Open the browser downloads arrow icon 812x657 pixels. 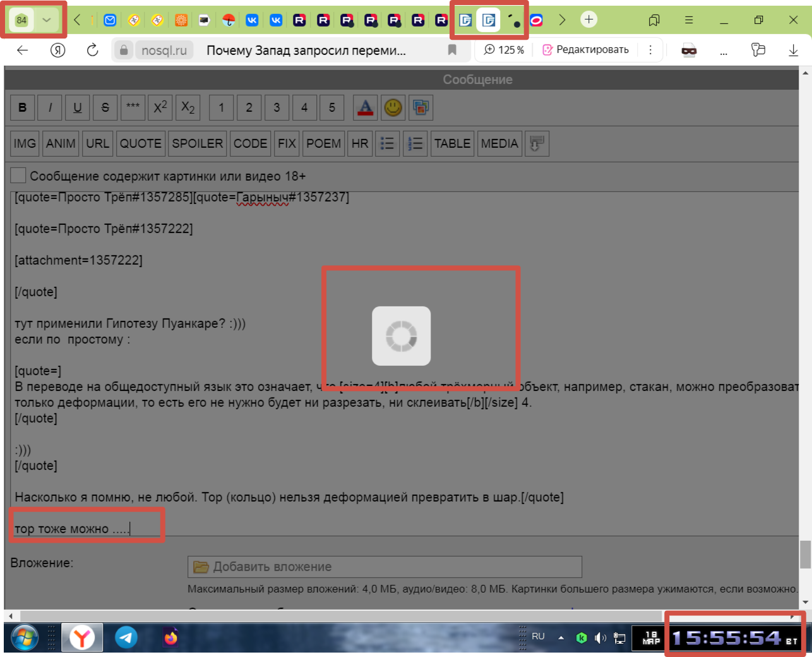(793, 50)
